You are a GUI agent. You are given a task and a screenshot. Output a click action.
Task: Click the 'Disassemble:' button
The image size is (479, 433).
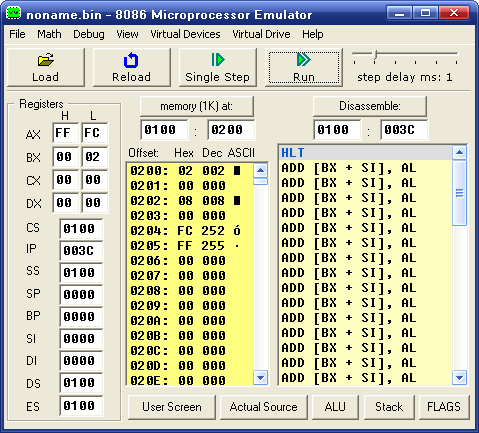pos(370,106)
